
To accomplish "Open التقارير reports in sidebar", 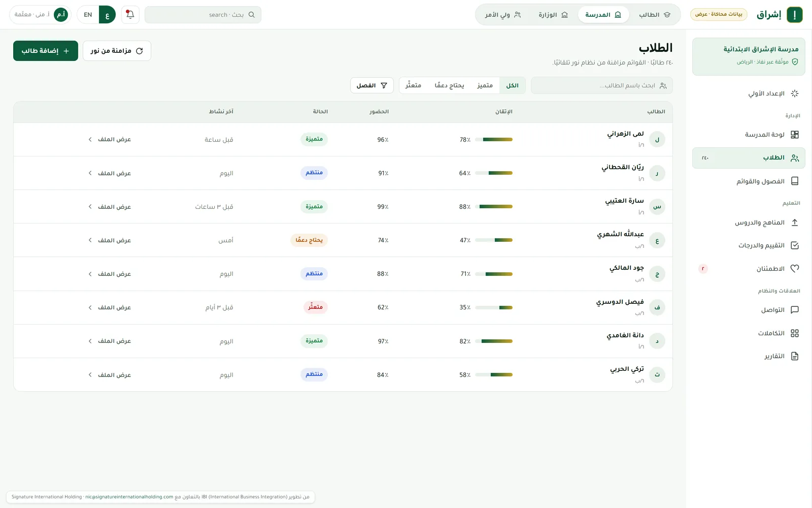I will pyautogui.click(x=749, y=356).
